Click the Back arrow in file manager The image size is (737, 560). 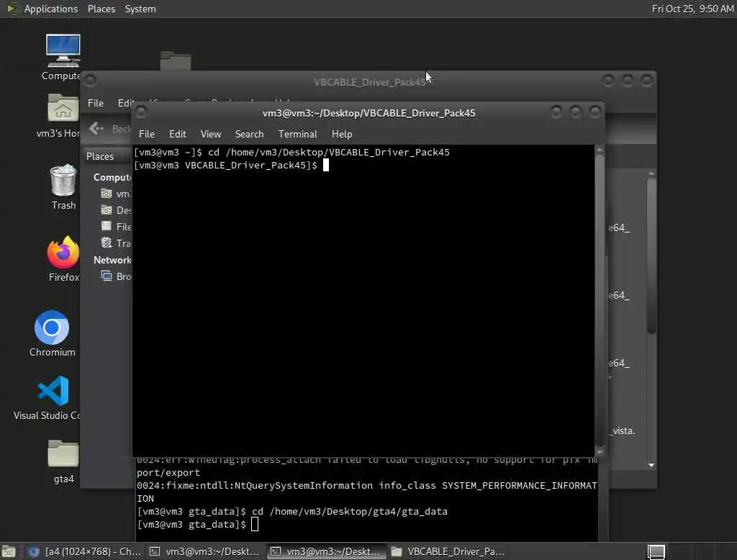point(96,128)
